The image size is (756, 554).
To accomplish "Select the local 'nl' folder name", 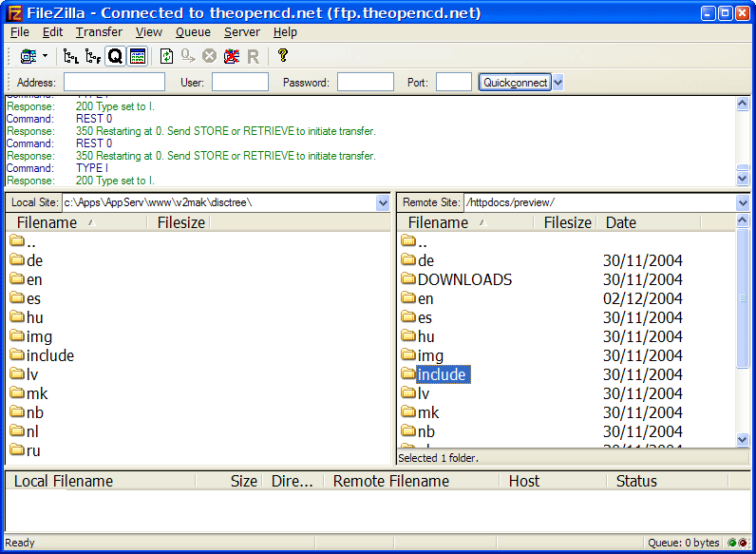I will pos(32,431).
